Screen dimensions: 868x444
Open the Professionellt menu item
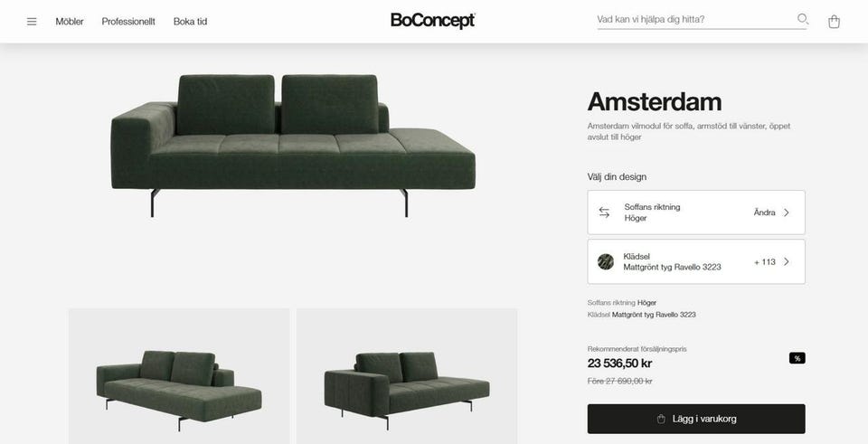[x=128, y=22]
